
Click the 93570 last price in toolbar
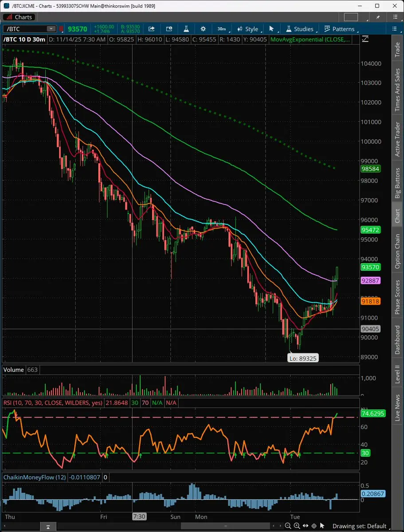click(77, 29)
